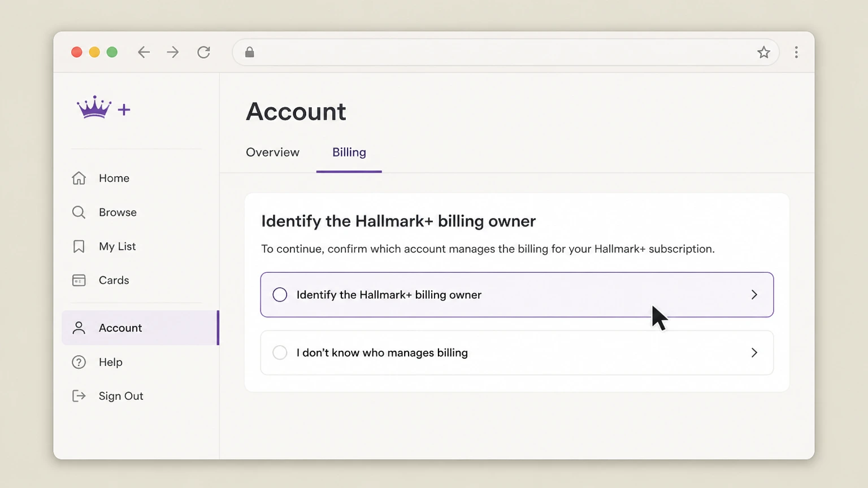Screen dimensions: 868x488
Task: Click the Browse magnifier icon
Action: pyautogui.click(x=79, y=212)
